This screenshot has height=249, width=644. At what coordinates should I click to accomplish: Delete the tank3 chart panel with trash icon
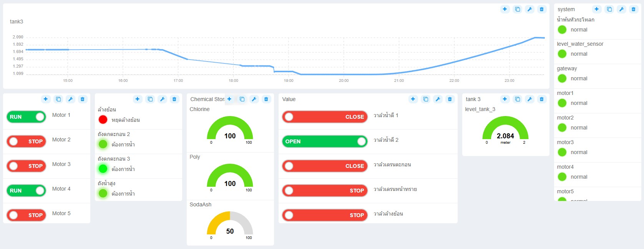point(542,9)
